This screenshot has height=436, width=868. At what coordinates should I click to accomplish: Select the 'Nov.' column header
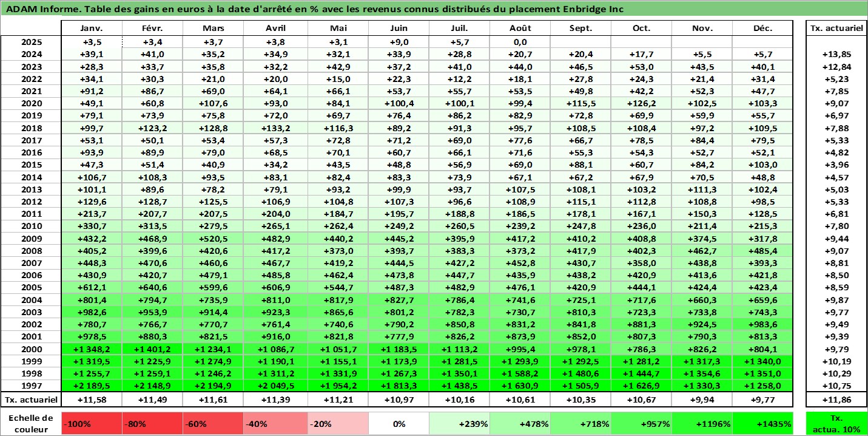pyautogui.click(x=702, y=29)
